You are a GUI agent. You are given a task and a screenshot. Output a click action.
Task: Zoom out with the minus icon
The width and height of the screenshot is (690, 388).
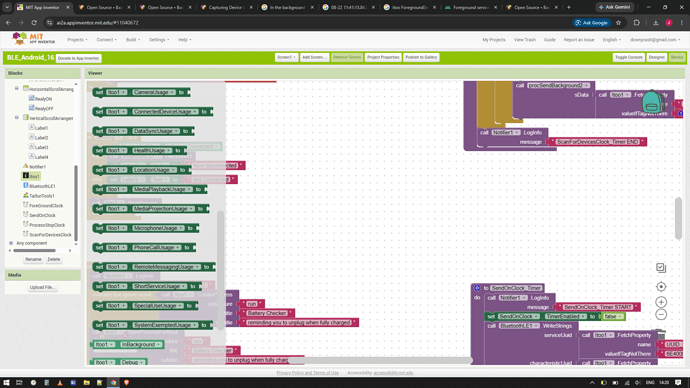point(661,315)
